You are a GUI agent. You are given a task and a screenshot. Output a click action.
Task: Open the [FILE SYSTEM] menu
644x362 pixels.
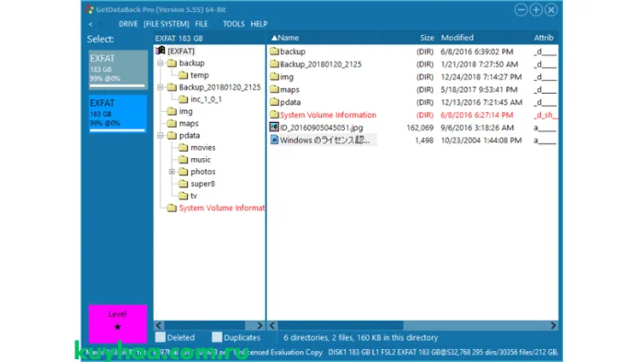coord(167,24)
